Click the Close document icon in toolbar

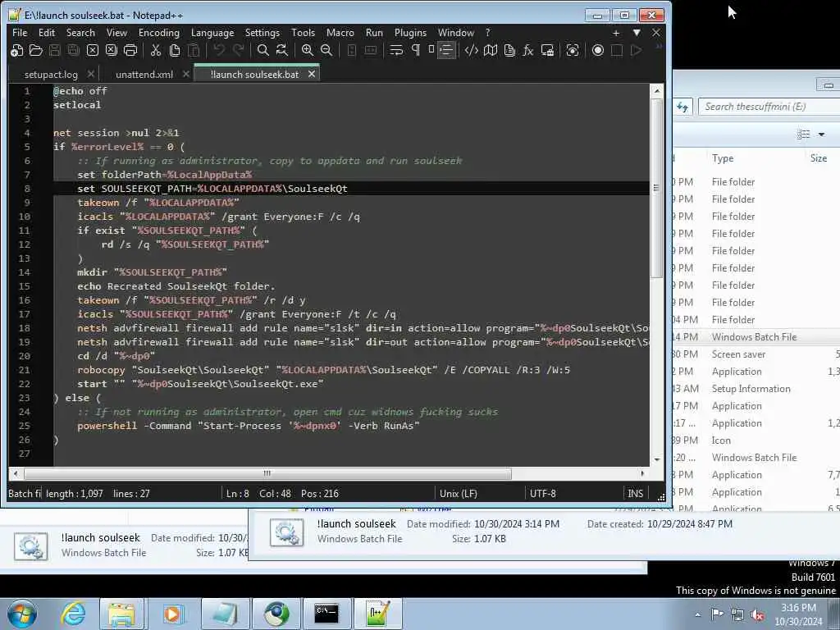[x=93, y=50]
